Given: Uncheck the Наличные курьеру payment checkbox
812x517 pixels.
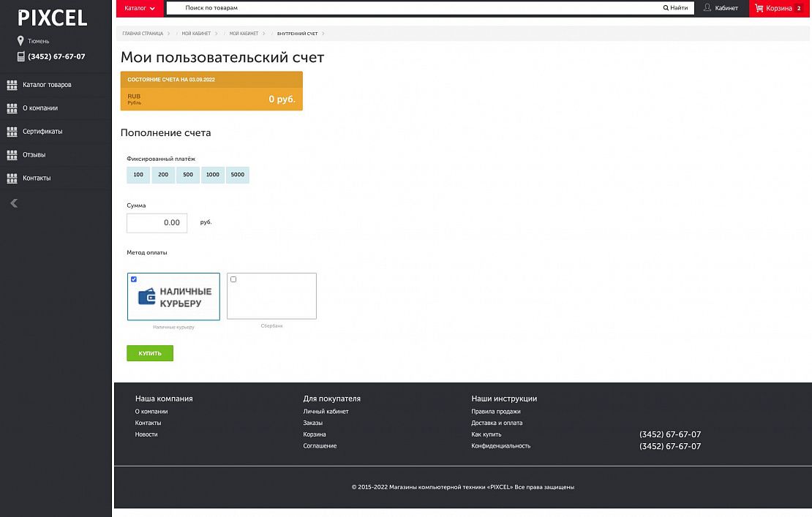Looking at the screenshot, I should pos(133,279).
